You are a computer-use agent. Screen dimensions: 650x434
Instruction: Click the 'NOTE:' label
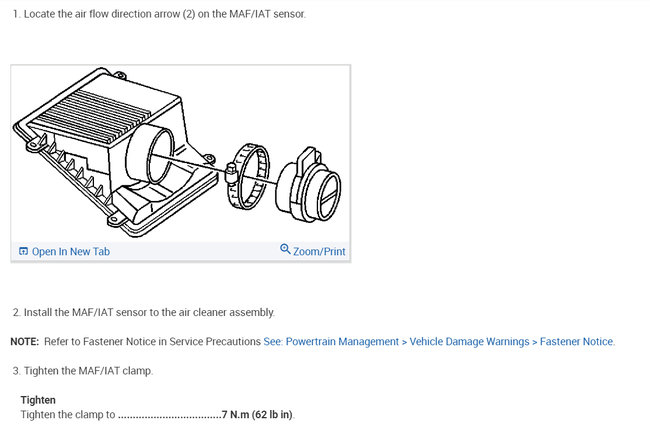point(25,342)
